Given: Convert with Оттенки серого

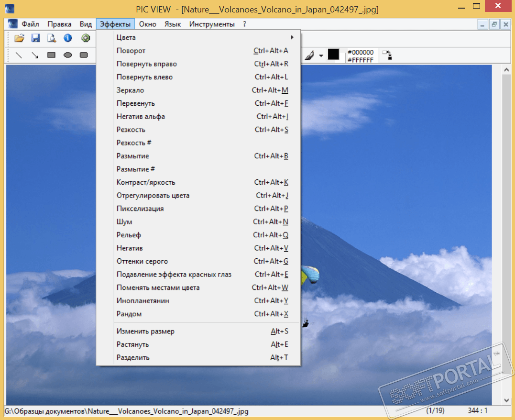Looking at the screenshot, I should click(198, 261).
